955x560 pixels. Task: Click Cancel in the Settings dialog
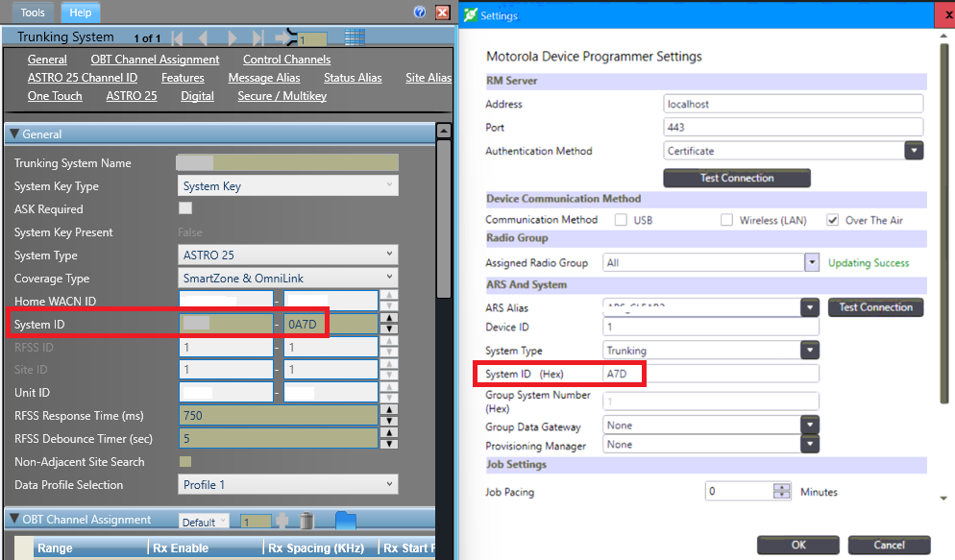889,545
